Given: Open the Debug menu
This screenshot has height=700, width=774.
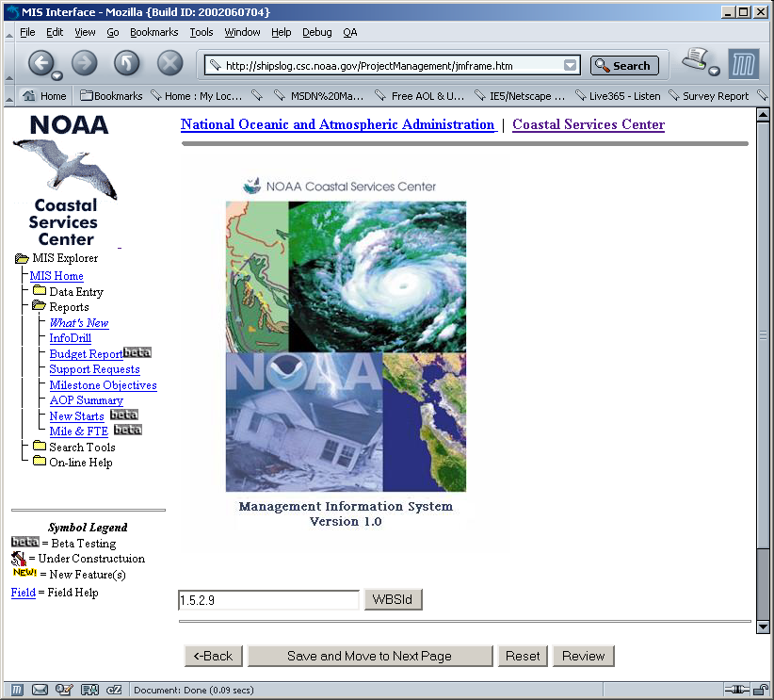Looking at the screenshot, I should (317, 32).
